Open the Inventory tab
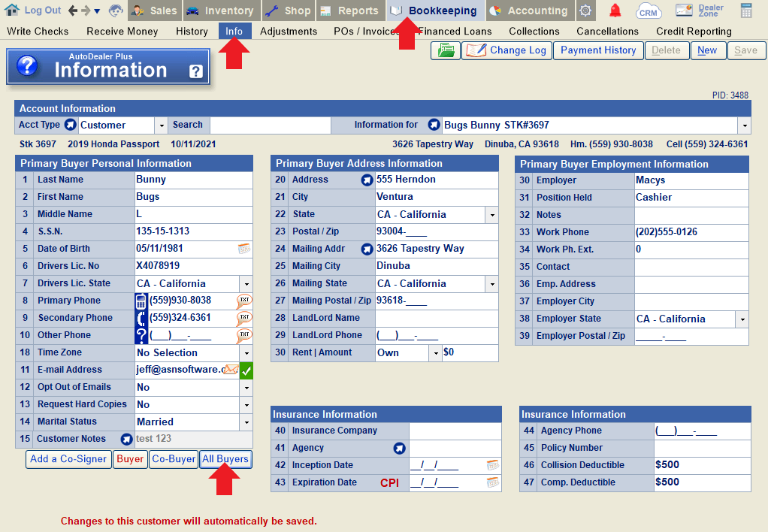 221,11
